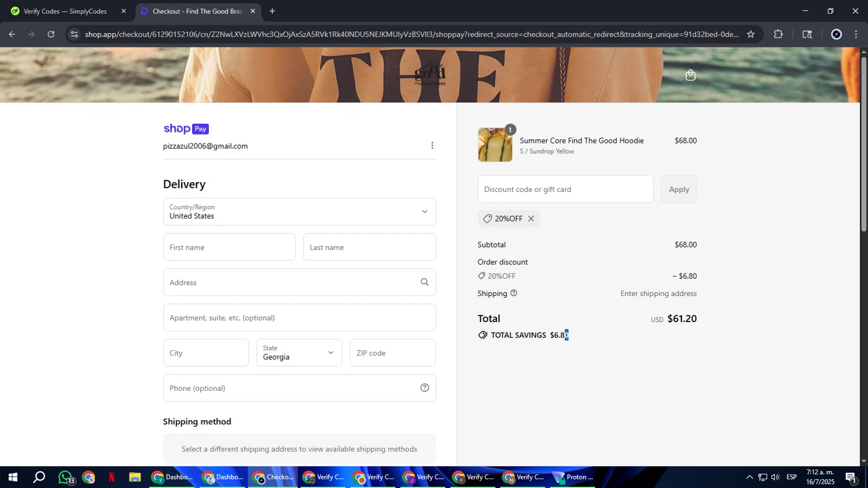Open Proton VPN taskbar window
868x488 pixels.
(573, 477)
